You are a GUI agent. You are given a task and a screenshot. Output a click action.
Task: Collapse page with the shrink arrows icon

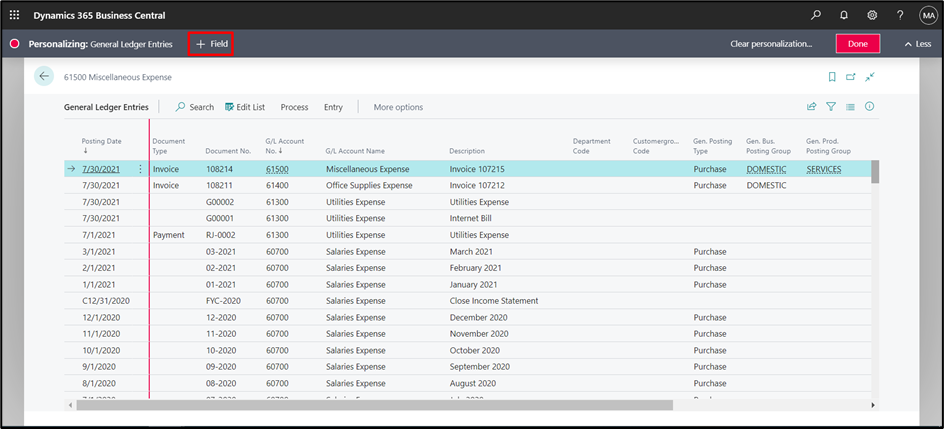tap(869, 76)
